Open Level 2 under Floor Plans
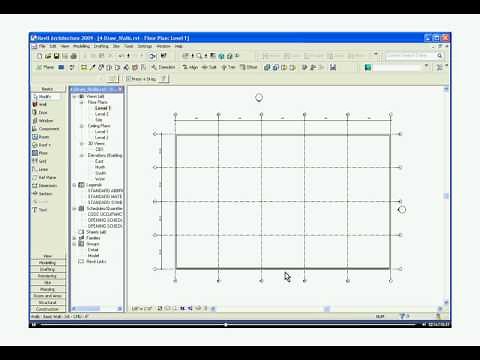The width and height of the screenshot is (480, 360). [x=102, y=114]
